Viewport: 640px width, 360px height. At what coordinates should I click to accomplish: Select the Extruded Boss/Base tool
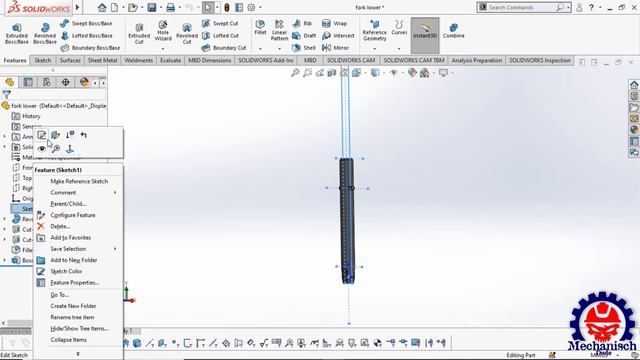[x=17, y=33]
